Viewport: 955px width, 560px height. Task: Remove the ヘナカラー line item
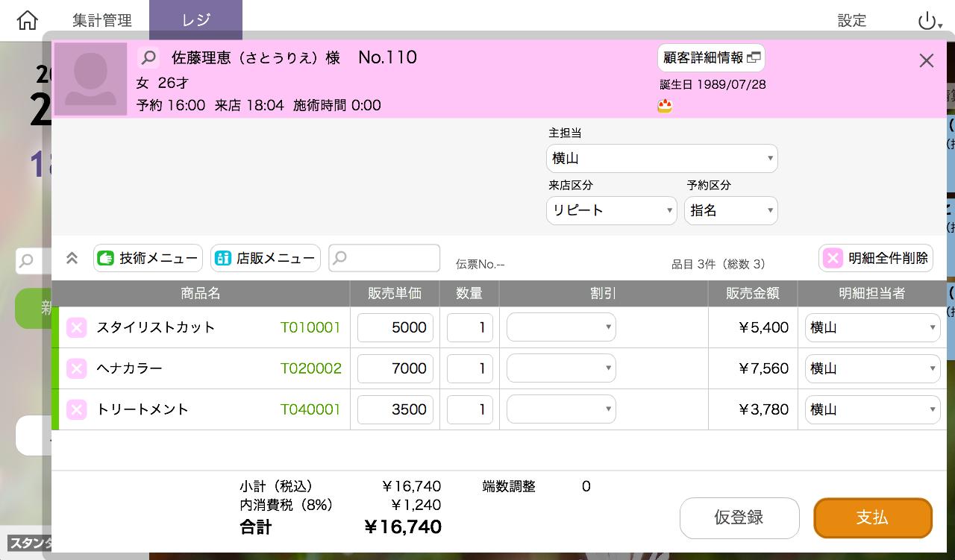(x=77, y=368)
